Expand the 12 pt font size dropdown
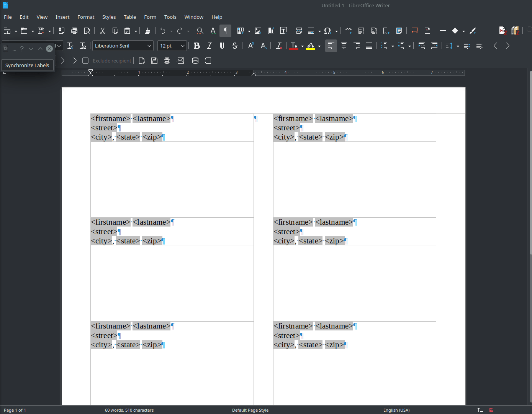This screenshot has width=532, height=414. point(183,46)
